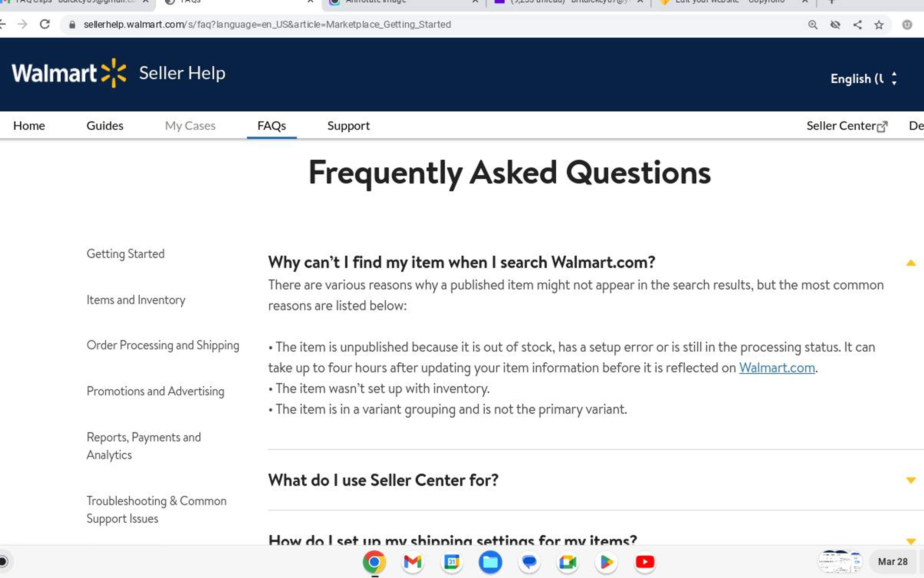Open the profile avatar icon in the browser toolbar
The height and width of the screenshot is (578, 924).
click(907, 25)
